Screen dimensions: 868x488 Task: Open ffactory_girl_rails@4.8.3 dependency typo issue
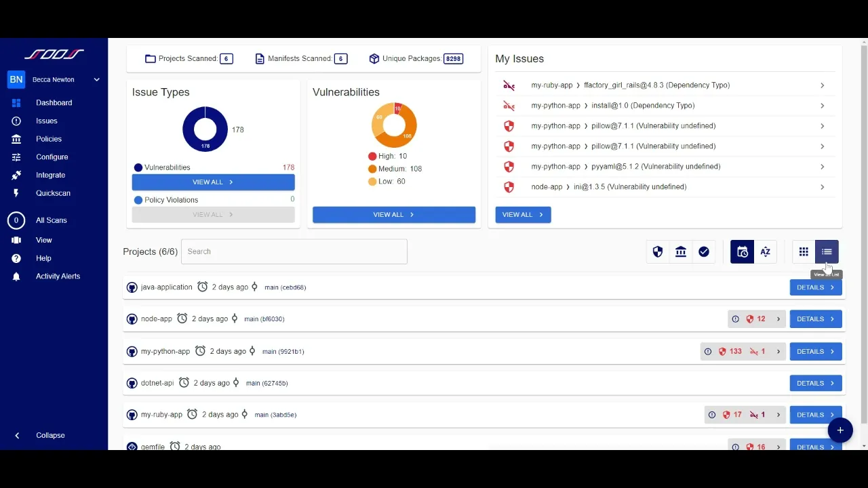(x=665, y=85)
